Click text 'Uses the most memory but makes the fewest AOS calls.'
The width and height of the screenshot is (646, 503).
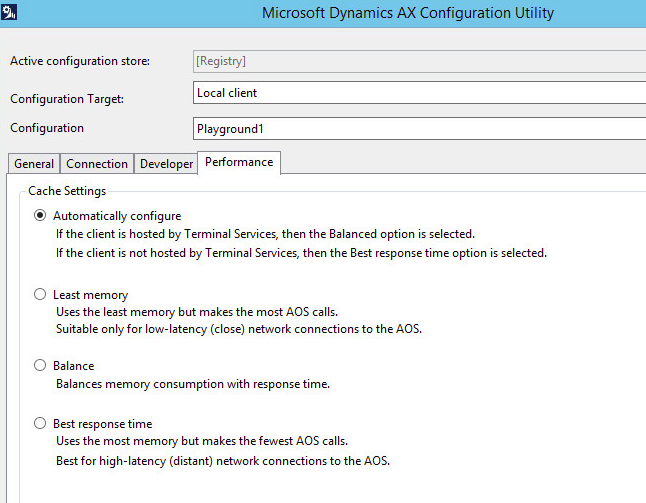[202, 441]
